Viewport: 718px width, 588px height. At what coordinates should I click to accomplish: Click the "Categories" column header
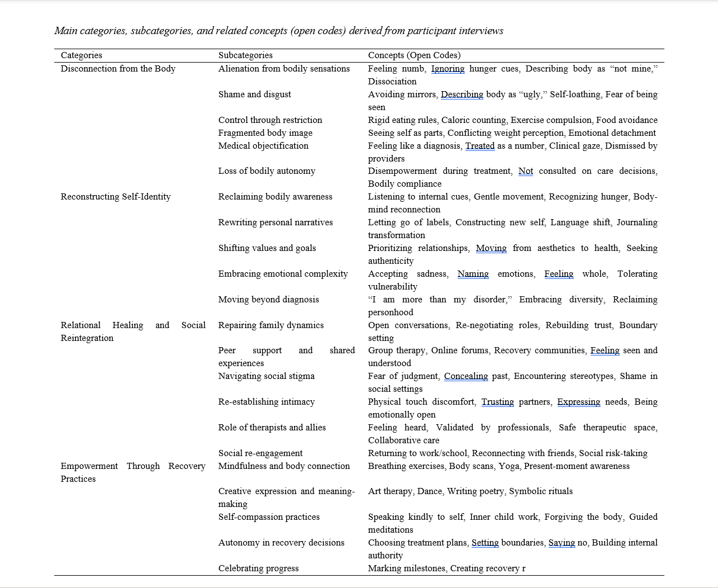(82, 55)
